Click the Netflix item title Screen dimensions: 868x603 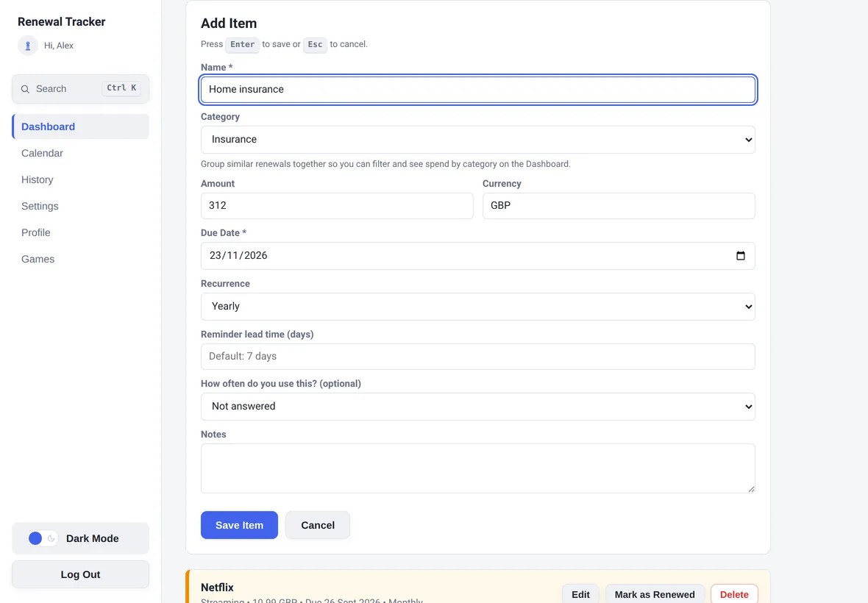[x=217, y=588]
